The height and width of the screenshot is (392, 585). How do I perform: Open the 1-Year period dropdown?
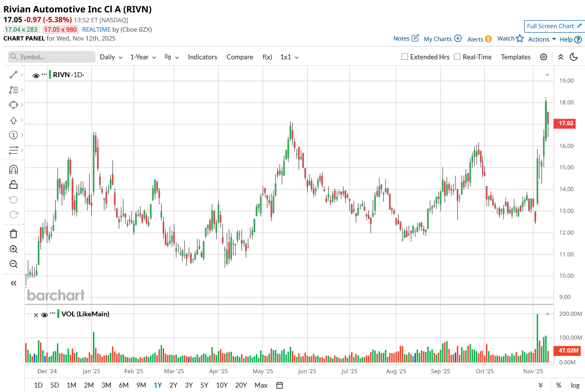point(143,57)
